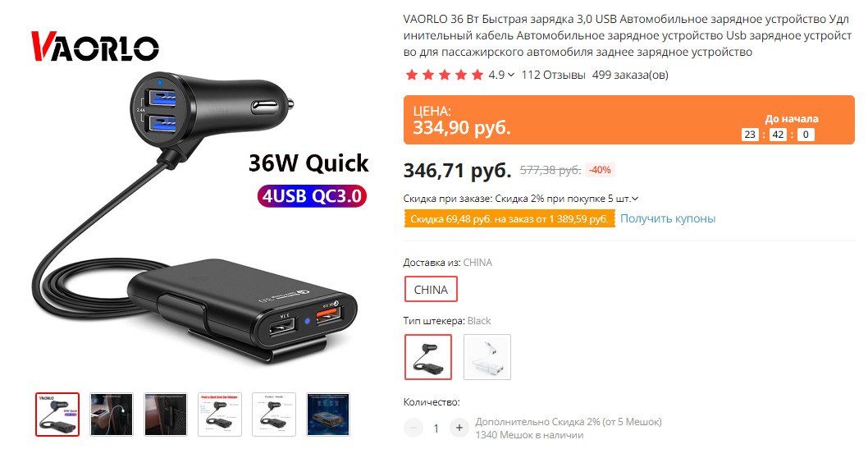Viewport: 868px width, 449px height.
Task: Show the third thumbnail seat-back photo
Action: coord(166,415)
